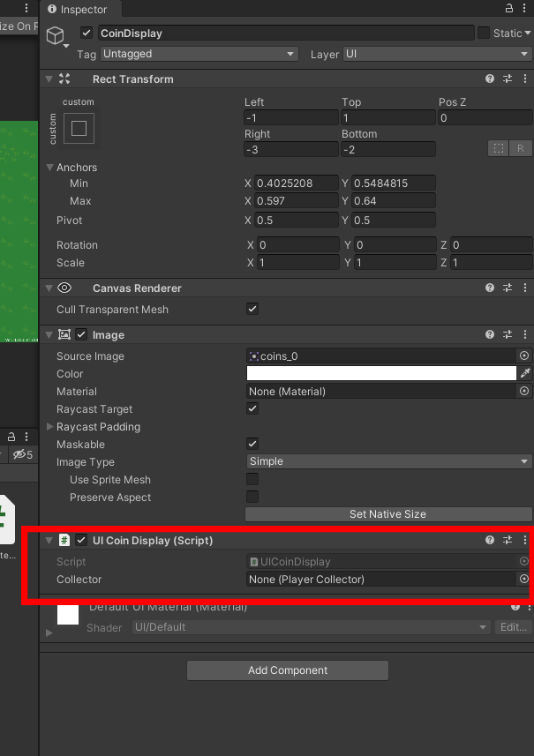
Task: Open Image component more options menu
Action: 525,334
